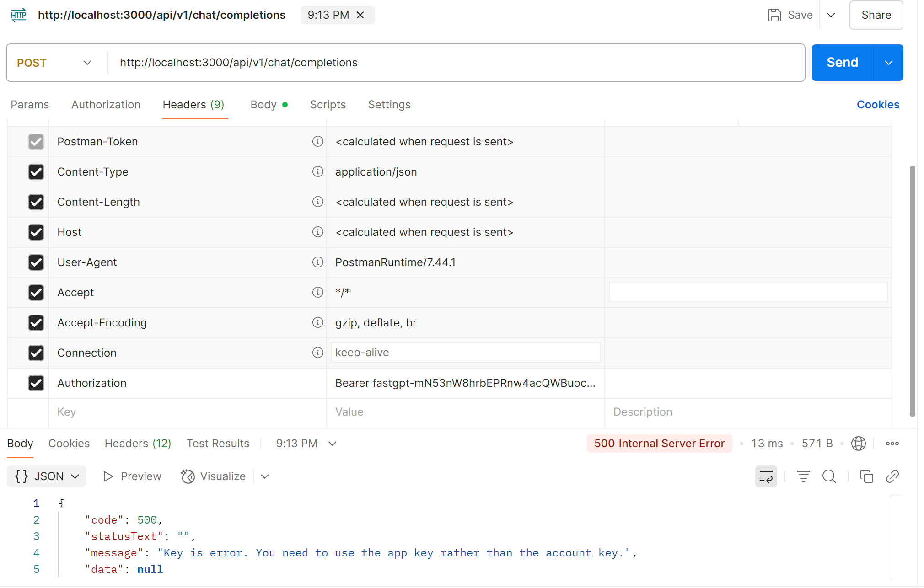The image size is (924, 588).
Task: Click the info icon next to Content-Type
Action: [x=317, y=171]
